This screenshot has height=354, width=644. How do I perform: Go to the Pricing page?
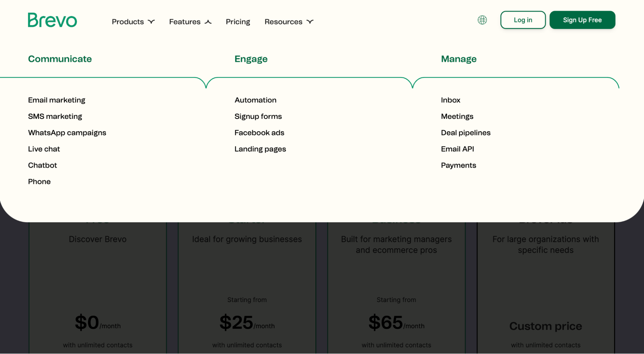click(238, 22)
